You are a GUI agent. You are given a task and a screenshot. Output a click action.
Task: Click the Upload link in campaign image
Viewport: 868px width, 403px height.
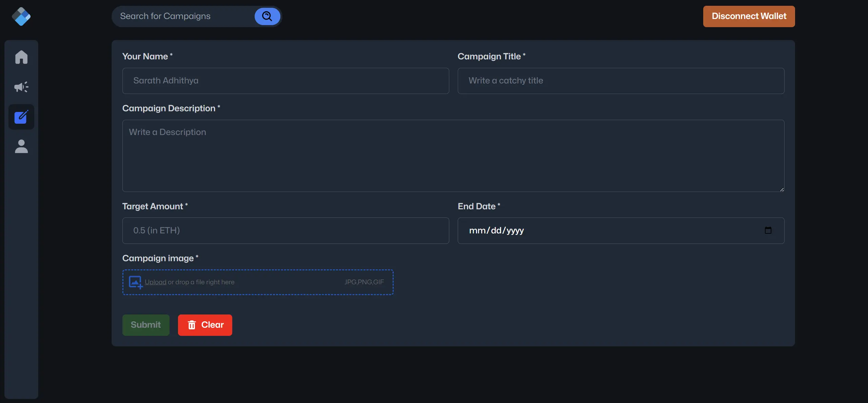tap(156, 282)
